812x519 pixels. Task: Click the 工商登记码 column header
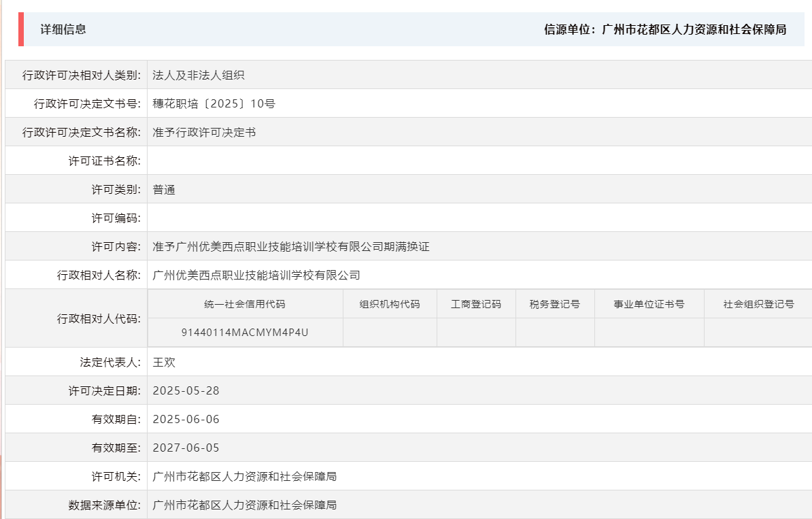pyautogui.click(x=475, y=304)
